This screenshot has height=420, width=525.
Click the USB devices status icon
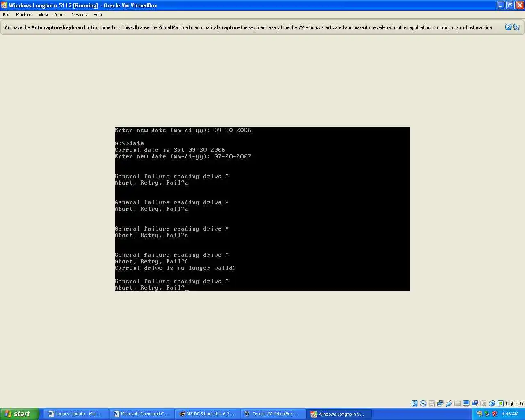pyautogui.click(x=449, y=404)
